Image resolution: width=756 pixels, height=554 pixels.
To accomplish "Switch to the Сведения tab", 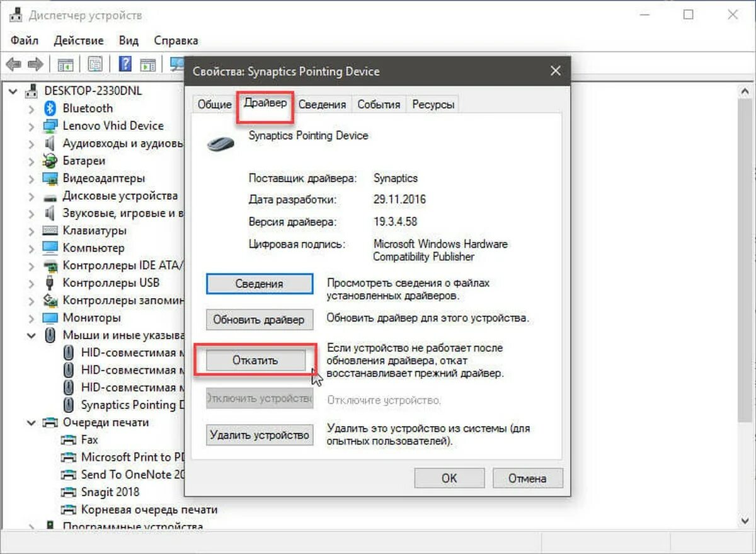I will coord(323,104).
